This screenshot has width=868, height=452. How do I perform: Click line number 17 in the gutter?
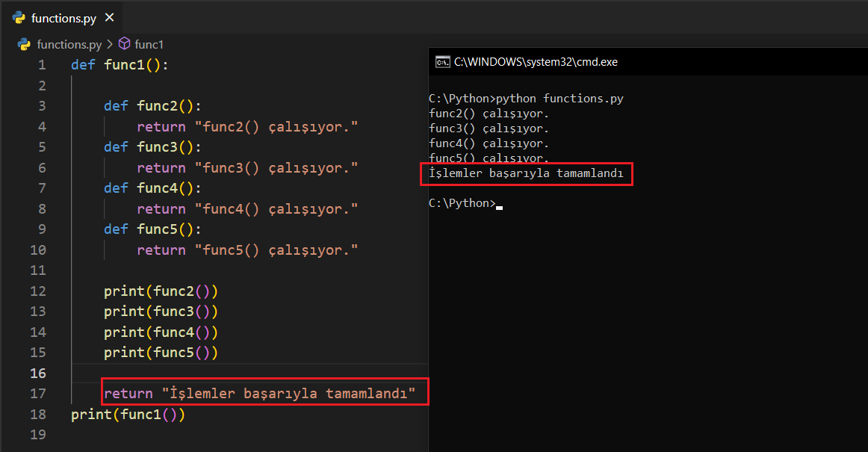[x=38, y=393]
